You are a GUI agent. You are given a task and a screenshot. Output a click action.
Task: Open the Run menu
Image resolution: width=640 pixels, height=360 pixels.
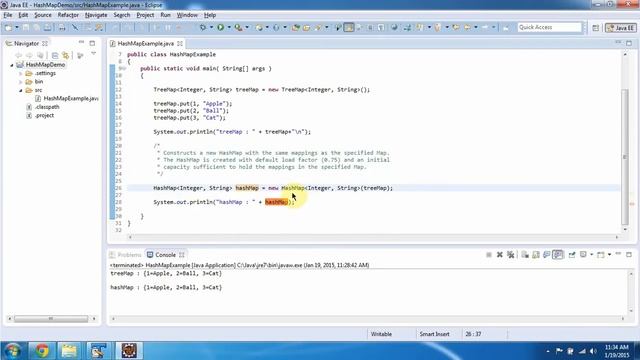[165, 15]
